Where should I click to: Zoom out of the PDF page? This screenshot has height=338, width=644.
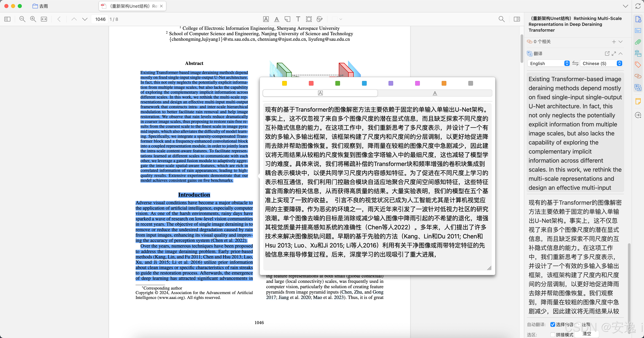pyautogui.click(x=22, y=19)
